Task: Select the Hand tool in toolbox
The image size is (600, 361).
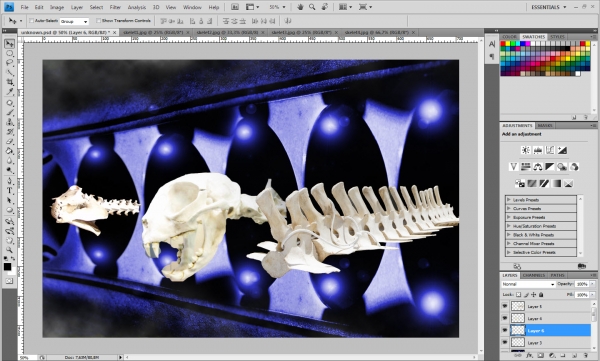Action: click(x=10, y=241)
